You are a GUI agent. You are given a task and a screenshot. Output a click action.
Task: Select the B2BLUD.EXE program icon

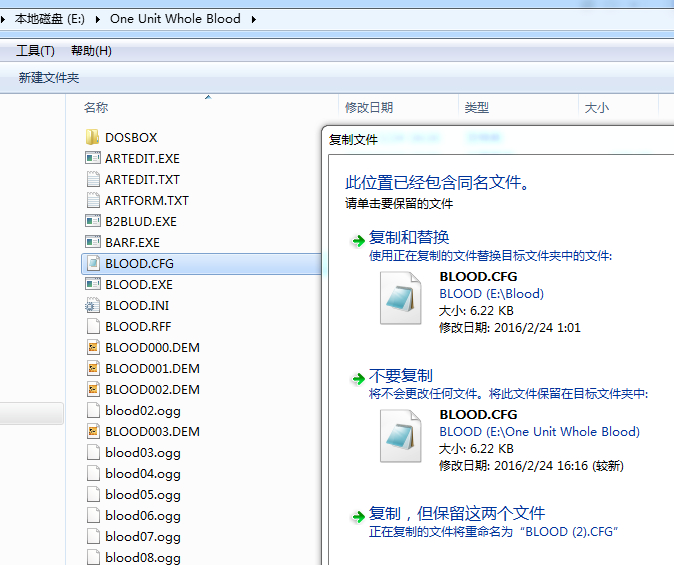[93, 221]
